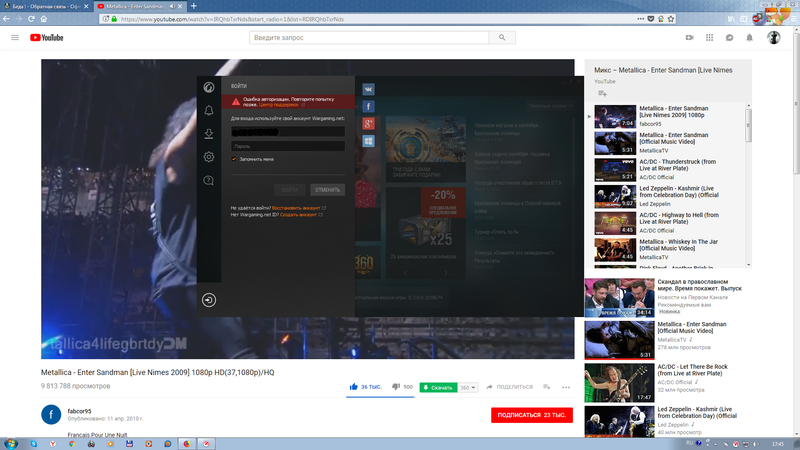The image size is (800, 450).
Task: Sign in with Microsoft Windows account
Action: 368,141
